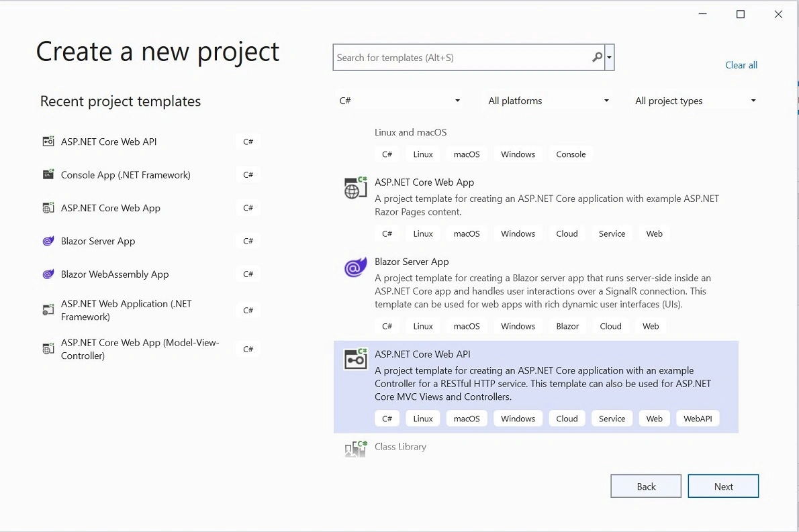This screenshot has height=532, width=799.
Task: Click the ASP.NET Core Web App globe icon in template list
Action: point(355,187)
